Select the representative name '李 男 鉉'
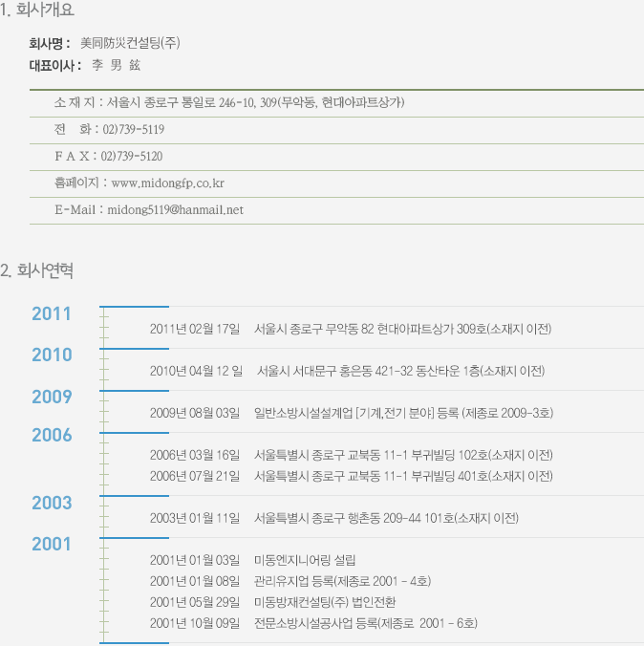 pos(117,65)
